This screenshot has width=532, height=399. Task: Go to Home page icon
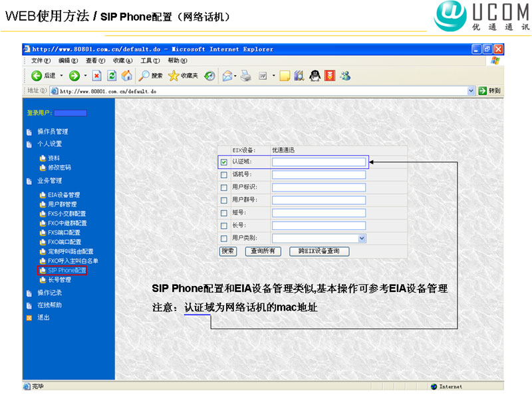[127, 76]
